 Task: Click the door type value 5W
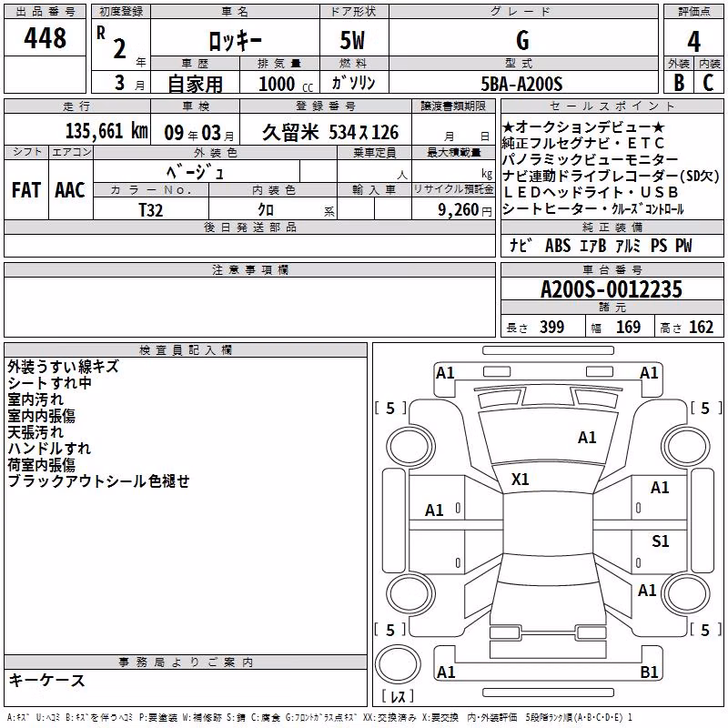pos(353,40)
